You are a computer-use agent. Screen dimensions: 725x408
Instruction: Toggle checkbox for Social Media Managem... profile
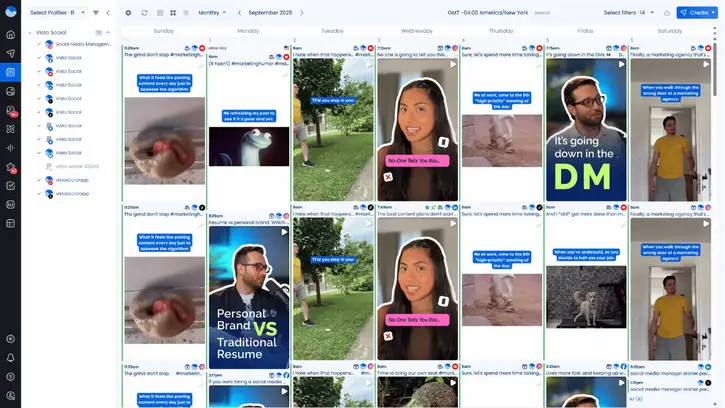(x=39, y=44)
